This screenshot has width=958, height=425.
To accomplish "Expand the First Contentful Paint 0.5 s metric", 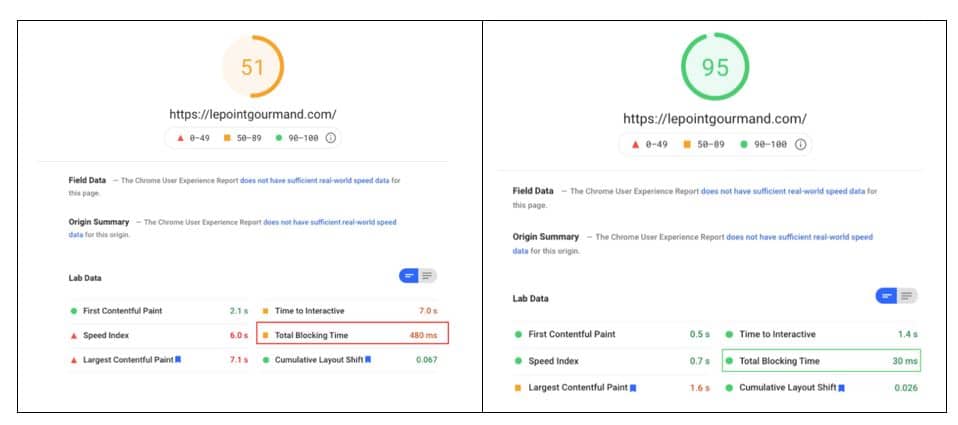I will tap(611, 334).
